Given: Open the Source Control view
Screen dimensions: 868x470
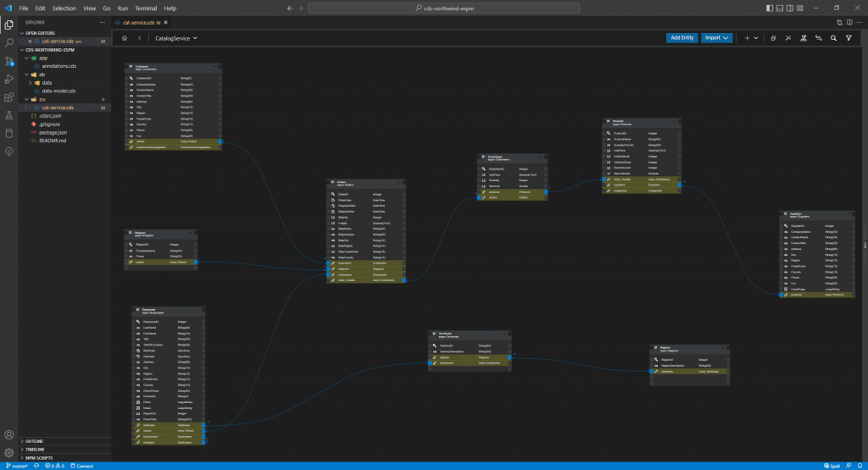Looking at the screenshot, I should 8,61.
